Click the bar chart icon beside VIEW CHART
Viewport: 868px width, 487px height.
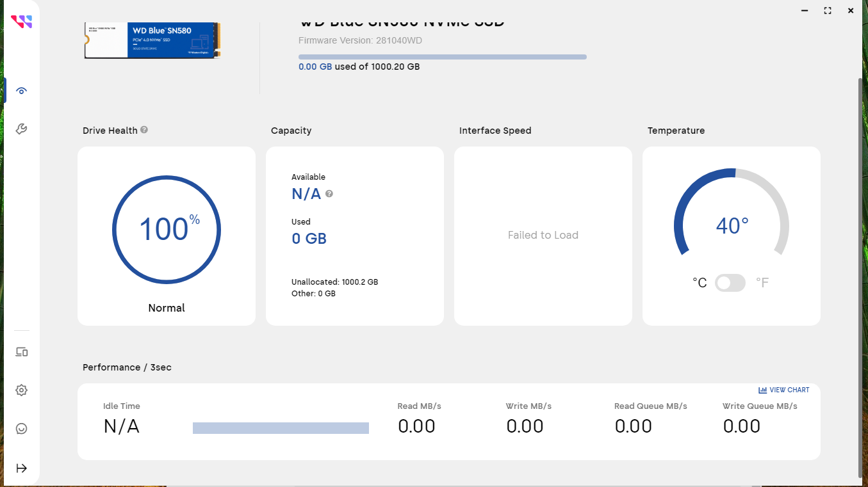pos(762,390)
